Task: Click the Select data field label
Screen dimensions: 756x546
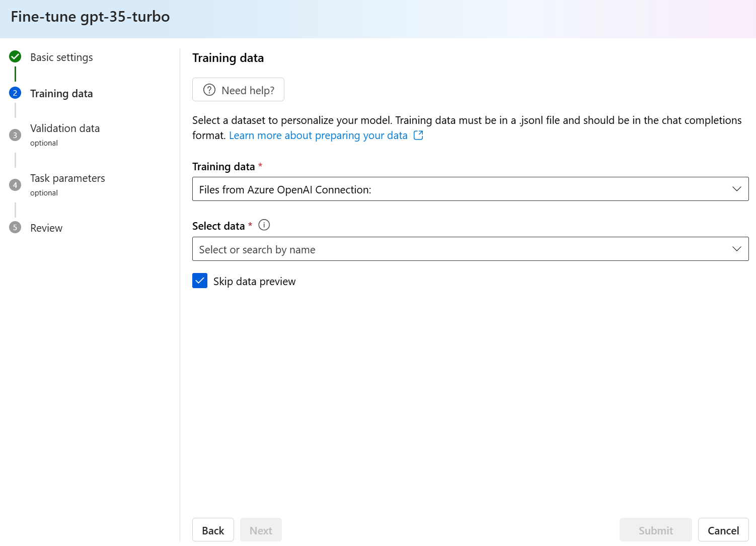Action: (218, 226)
